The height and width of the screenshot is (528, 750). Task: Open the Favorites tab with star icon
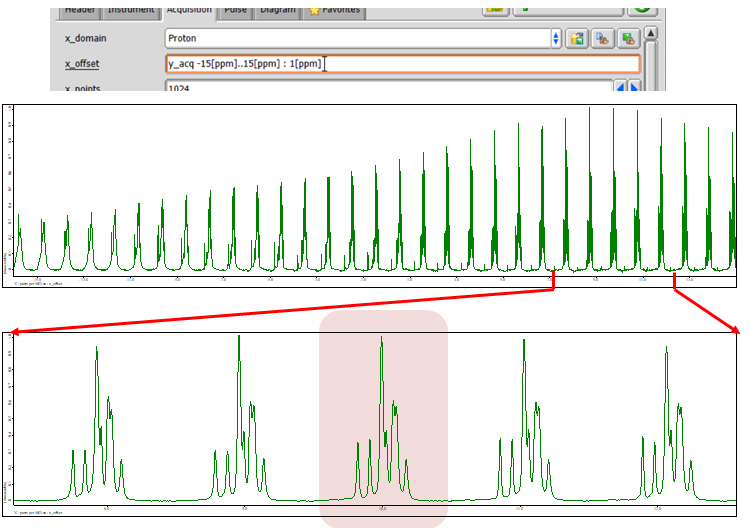pyautogui.click(x=334, y=10)
